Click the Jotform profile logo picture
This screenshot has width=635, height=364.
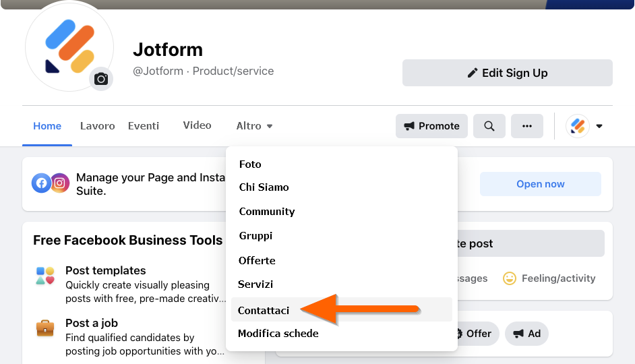click(68, 47)
